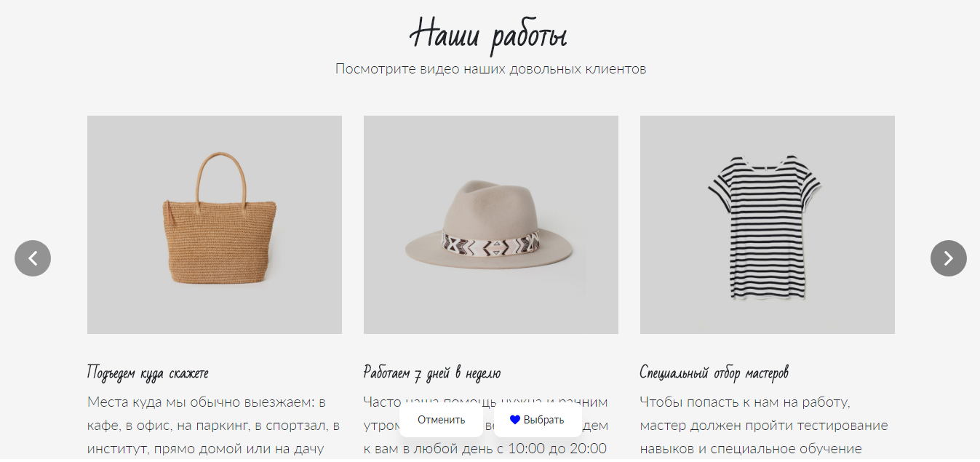Click the paragraph starting Места куда мы обычно

[x=215, y=425]
